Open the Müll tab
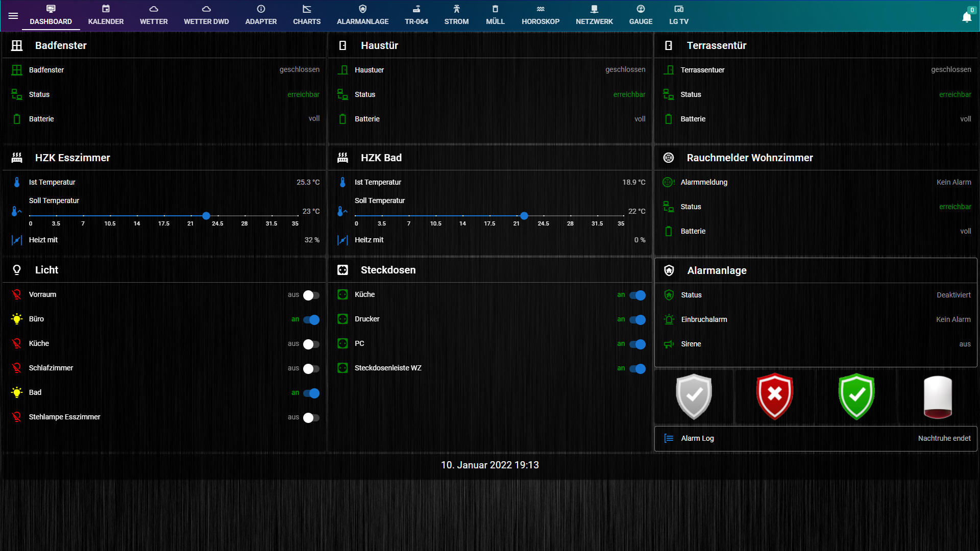The image size is (980, 551). (495, 15)
